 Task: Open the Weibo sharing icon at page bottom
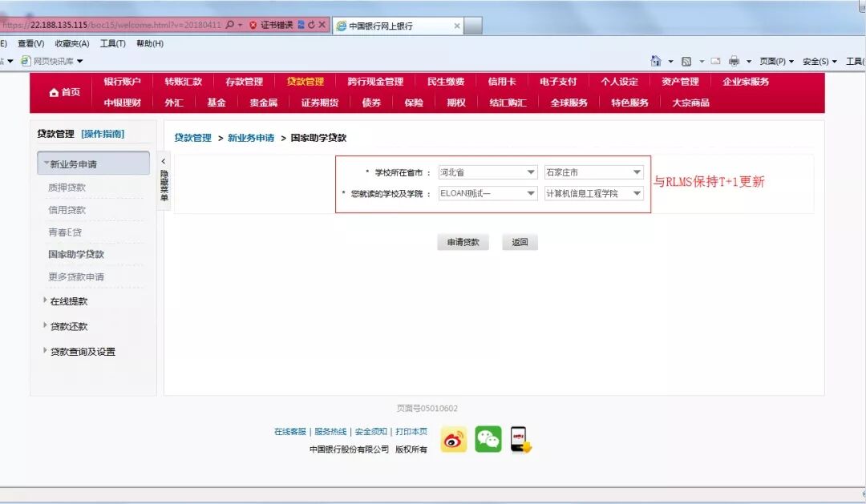(454, 439)
